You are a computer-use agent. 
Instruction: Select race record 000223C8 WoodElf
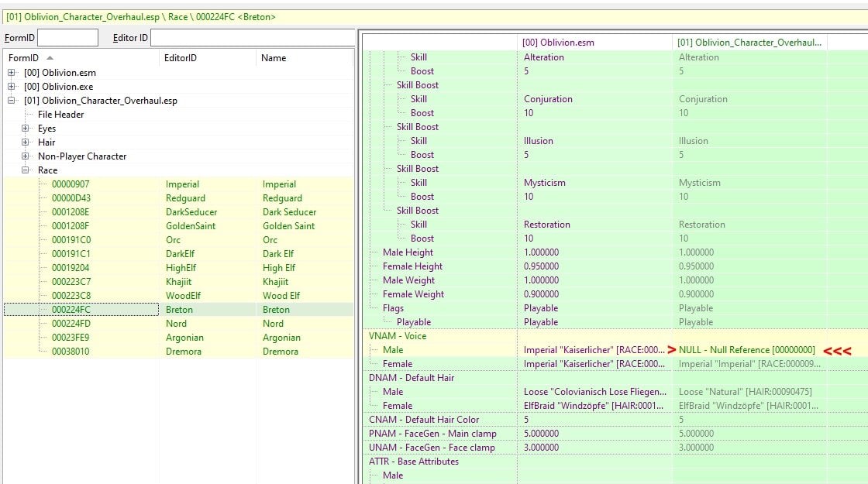coord(178,295)
